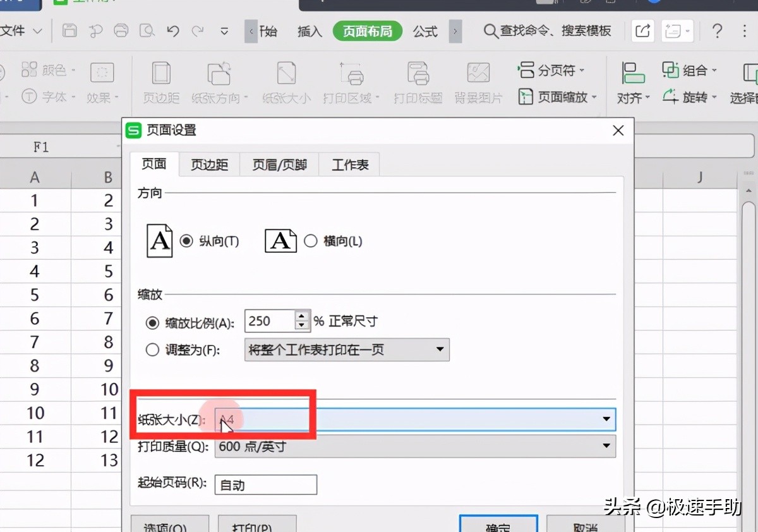Viewport: 758px width, 532px height.
Task: Select the 调整为 fit-to radio button
Action: 152,349
